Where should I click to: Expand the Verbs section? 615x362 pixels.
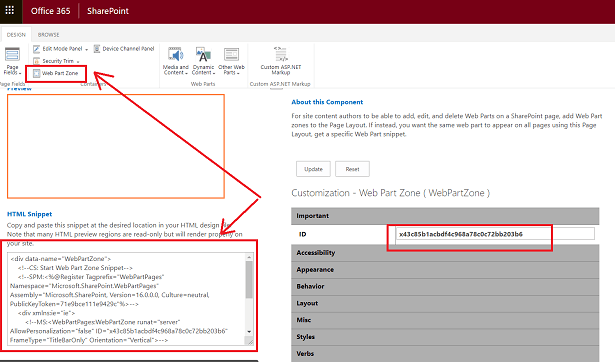pos(445,354)
